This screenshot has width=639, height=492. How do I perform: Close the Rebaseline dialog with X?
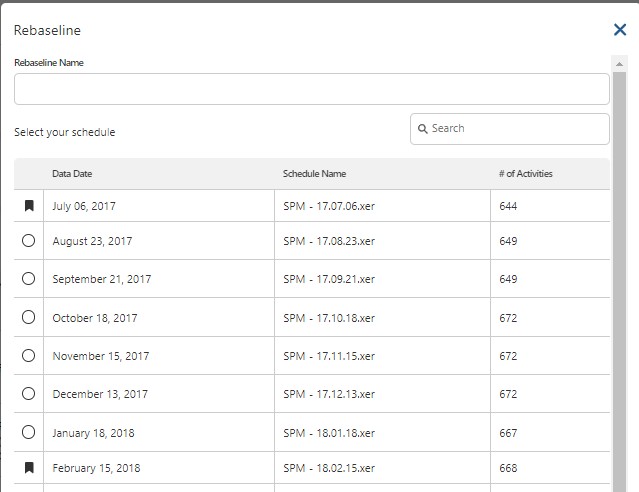[x=620, y=30]
